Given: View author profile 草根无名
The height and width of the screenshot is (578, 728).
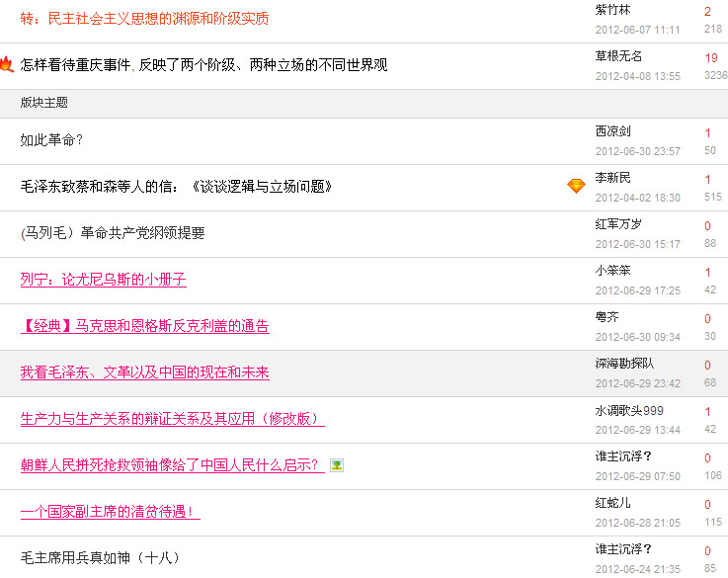Looking at the screenshot, I should coord(618,56).
